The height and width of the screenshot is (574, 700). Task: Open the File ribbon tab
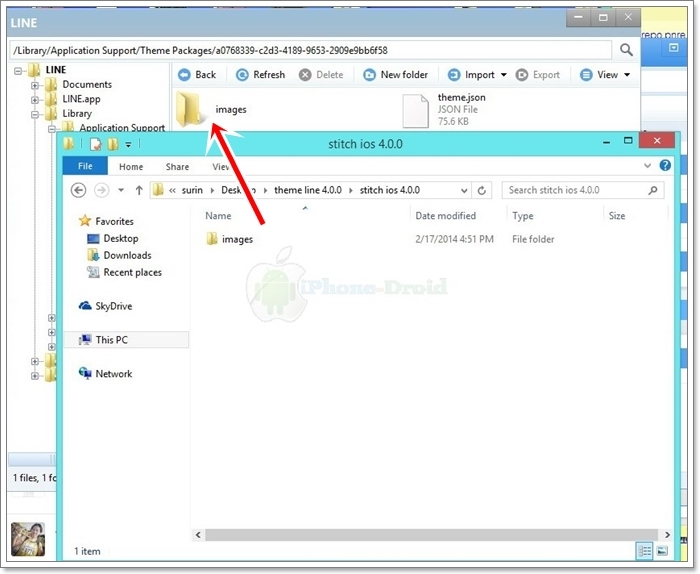tap(86, 167)
